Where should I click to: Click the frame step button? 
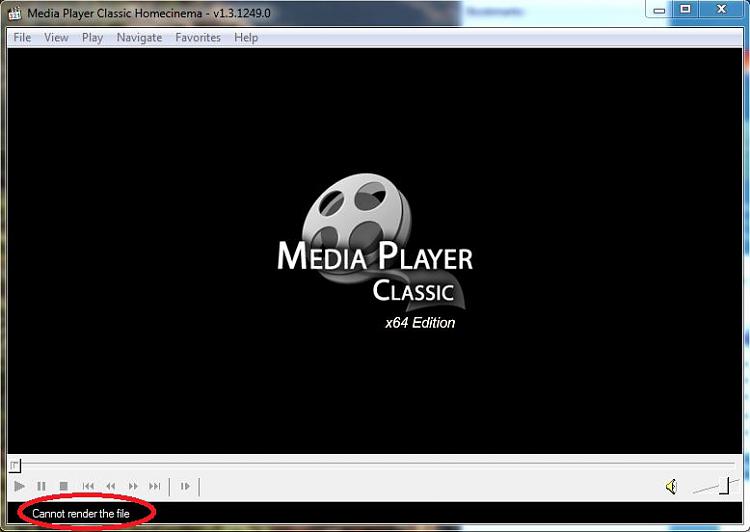point(185,487)
